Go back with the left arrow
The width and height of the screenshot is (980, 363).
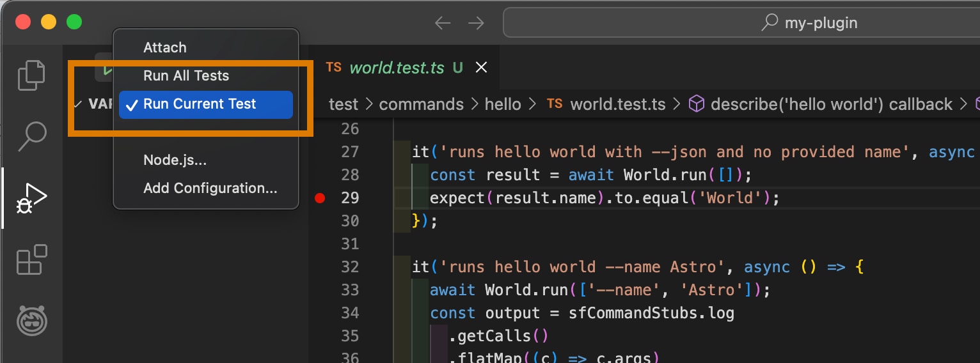[443, 24]
